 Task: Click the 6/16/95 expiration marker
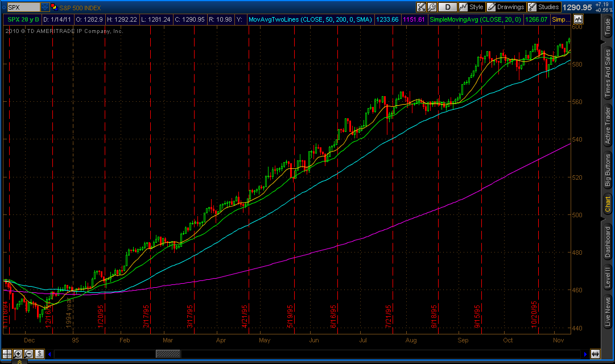point(334,317)
